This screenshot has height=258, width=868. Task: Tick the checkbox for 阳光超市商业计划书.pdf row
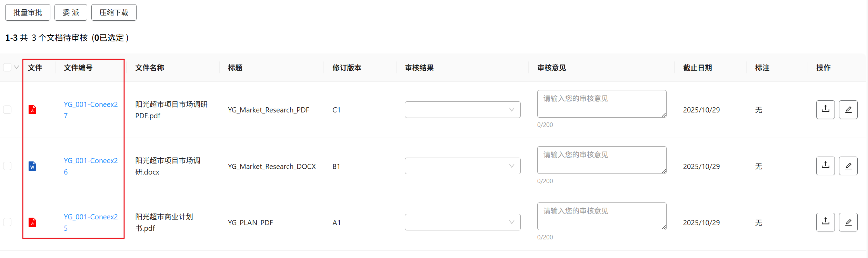(x=7, y=222)
